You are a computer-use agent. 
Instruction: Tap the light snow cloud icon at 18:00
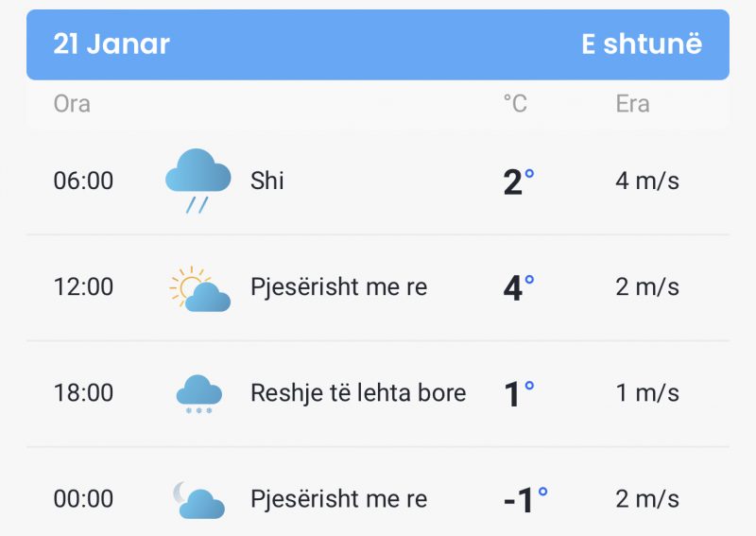click(198, 393)
